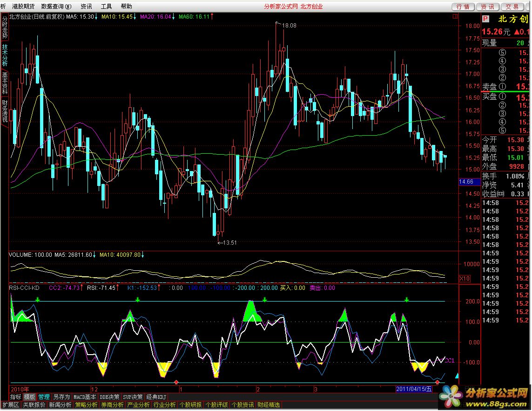Open the 券商分析 tab

click(112, 404)
